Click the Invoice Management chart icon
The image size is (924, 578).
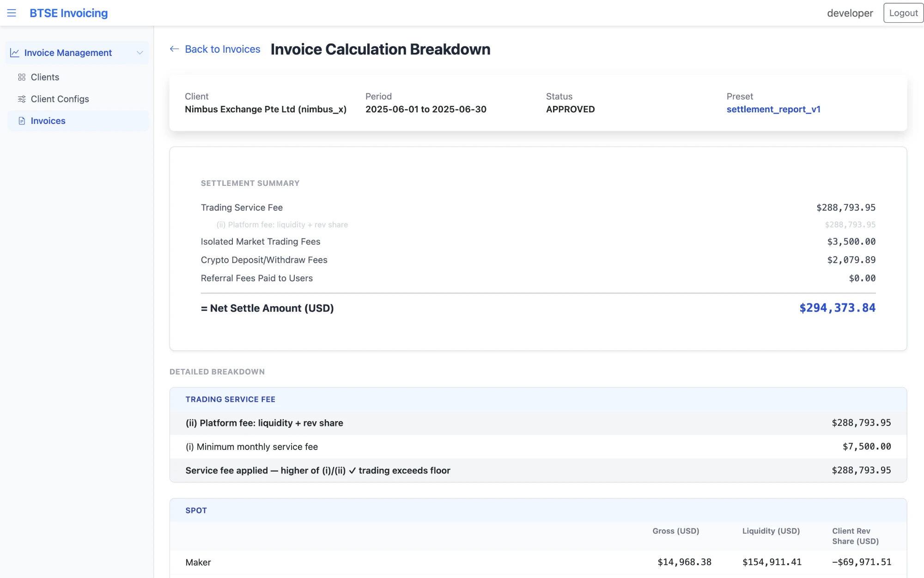[15, 53]
